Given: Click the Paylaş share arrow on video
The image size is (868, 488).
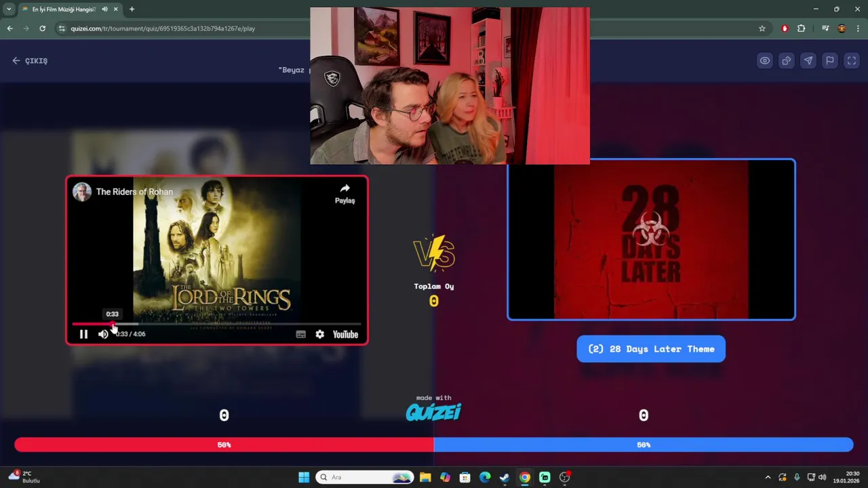Looking at the screenshot, I should click(344, 193).
